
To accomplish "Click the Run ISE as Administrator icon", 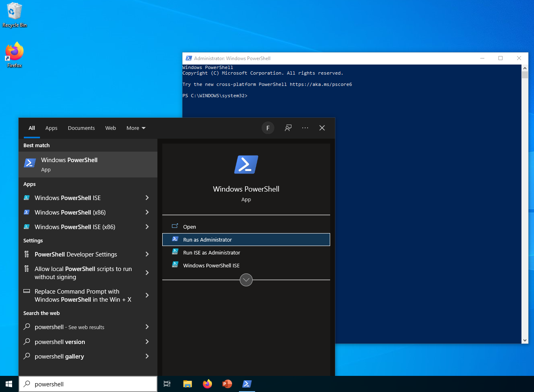I will [x=175, y=251].
